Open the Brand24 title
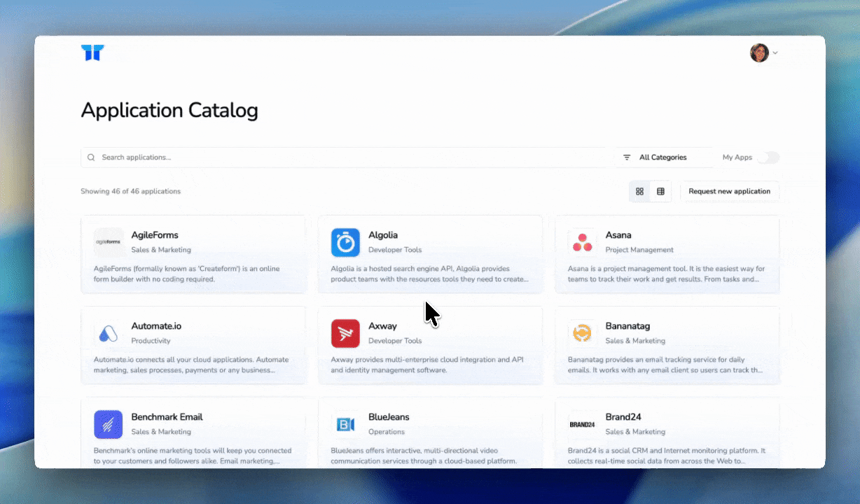 [623, 417]
